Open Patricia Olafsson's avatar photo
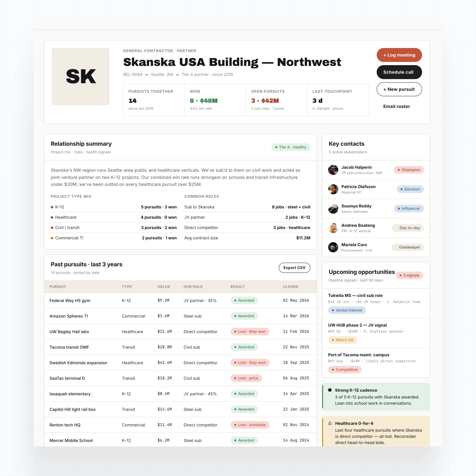 (x=333, y=189)
